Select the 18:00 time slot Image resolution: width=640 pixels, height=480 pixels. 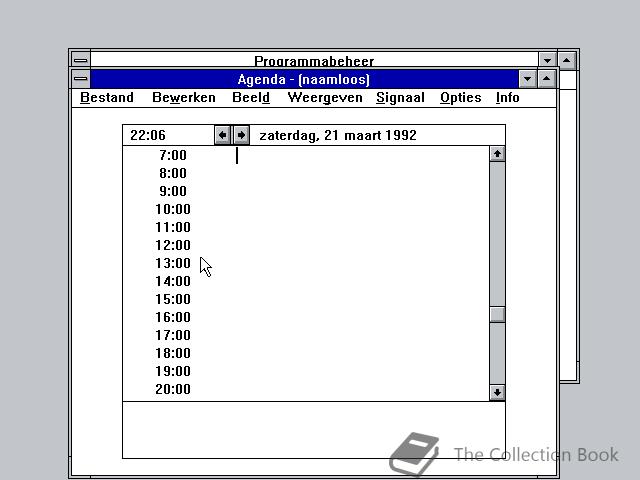pos(173,353)
